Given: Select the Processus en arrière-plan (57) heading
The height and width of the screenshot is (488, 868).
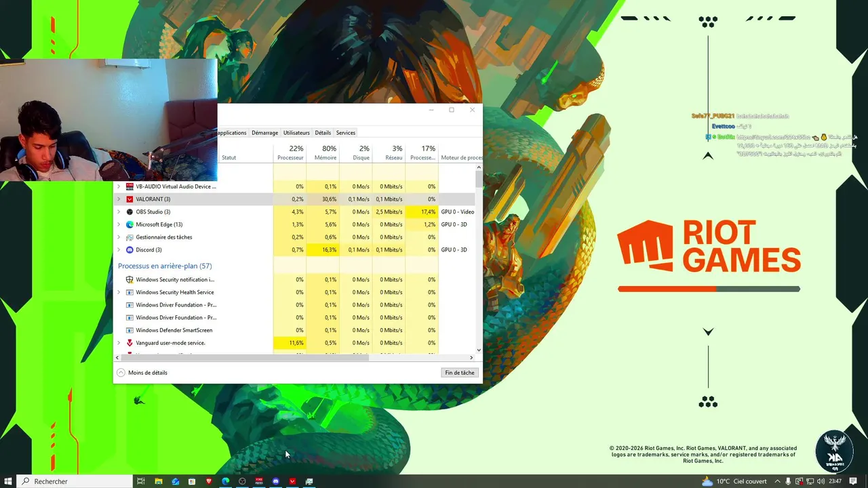Looking at the screenshot, I should tap(165, 266).
